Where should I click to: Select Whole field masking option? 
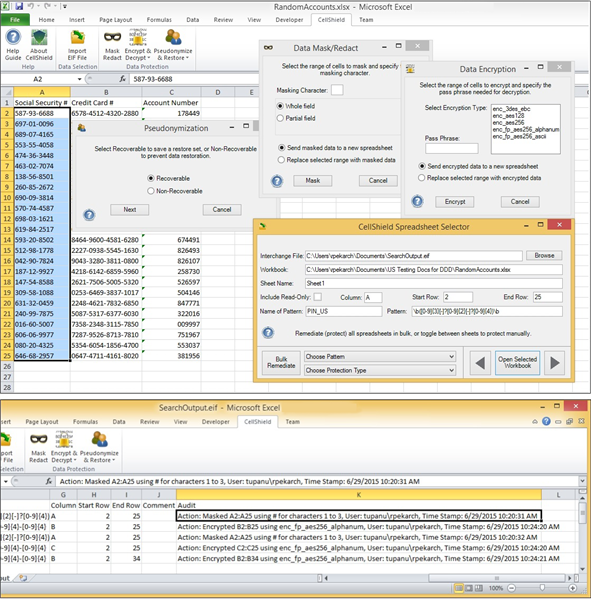pos(280,106)
